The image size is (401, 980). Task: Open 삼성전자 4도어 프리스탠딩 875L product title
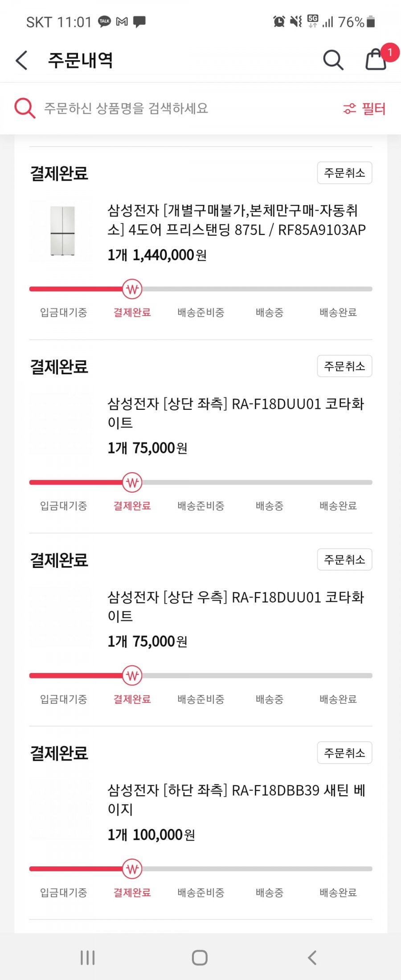point(237,220)
